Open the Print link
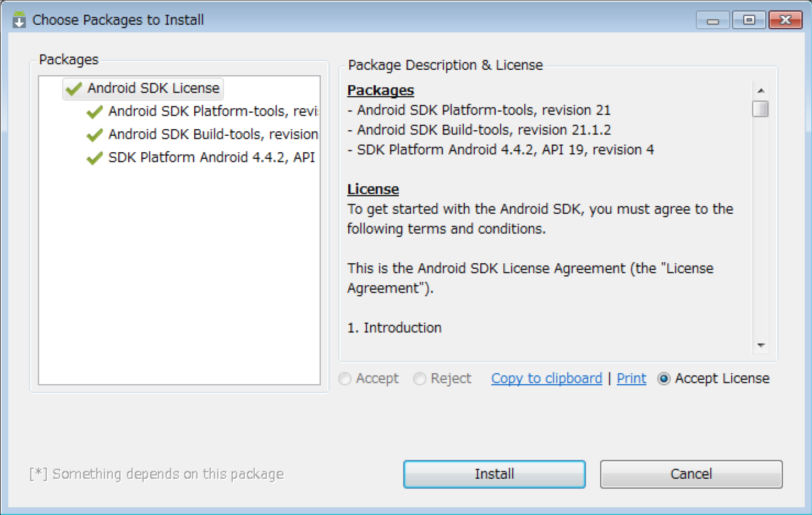The height and width of the screenshot is (515, 812). tap(632, 379)
